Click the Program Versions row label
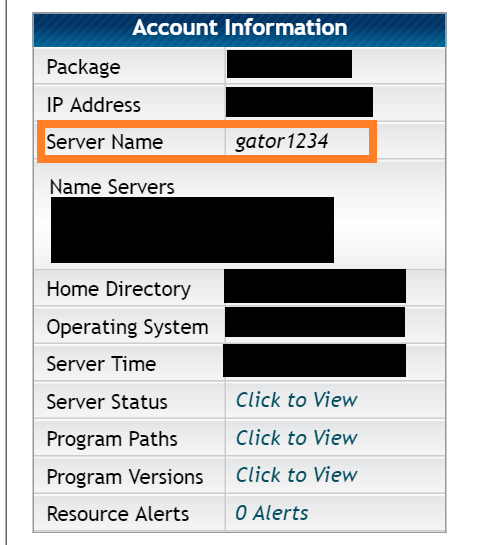Image resolution: width=484 pixels, height=545 pixels. click(125, 477)
